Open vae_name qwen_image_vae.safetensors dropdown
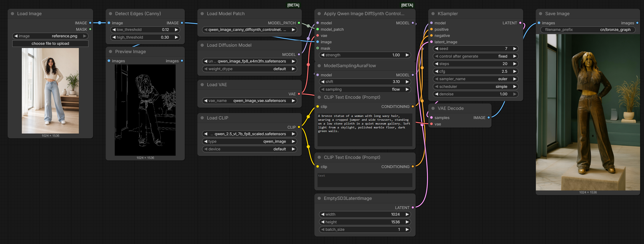Viewport: 644px width, 244px height. (x=249, y=101)
